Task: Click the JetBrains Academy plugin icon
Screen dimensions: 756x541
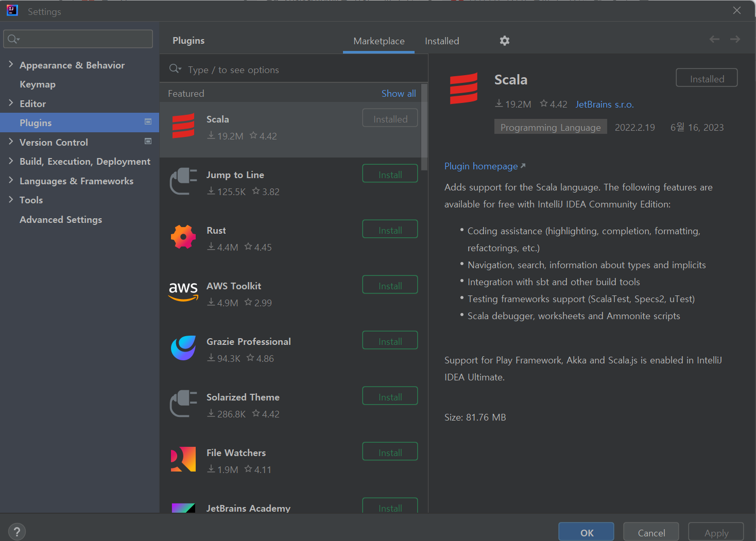Action: coord(183,508)
